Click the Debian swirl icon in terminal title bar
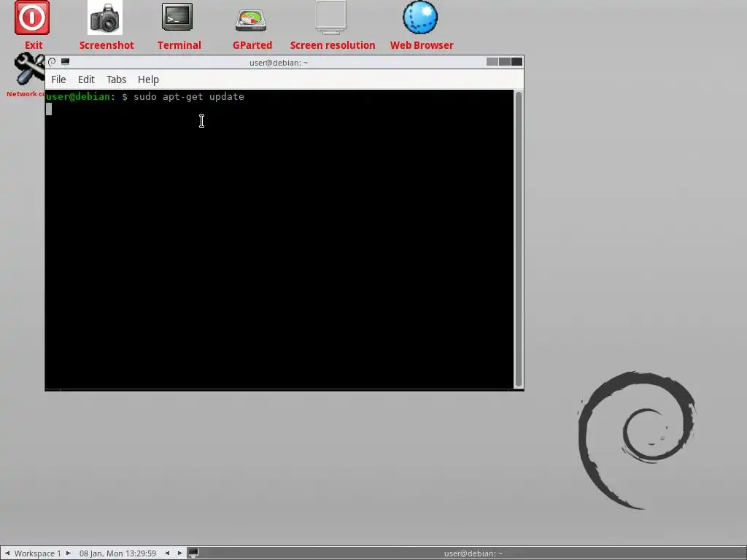The height and width of the screenshot is (560, 747). 52,62
